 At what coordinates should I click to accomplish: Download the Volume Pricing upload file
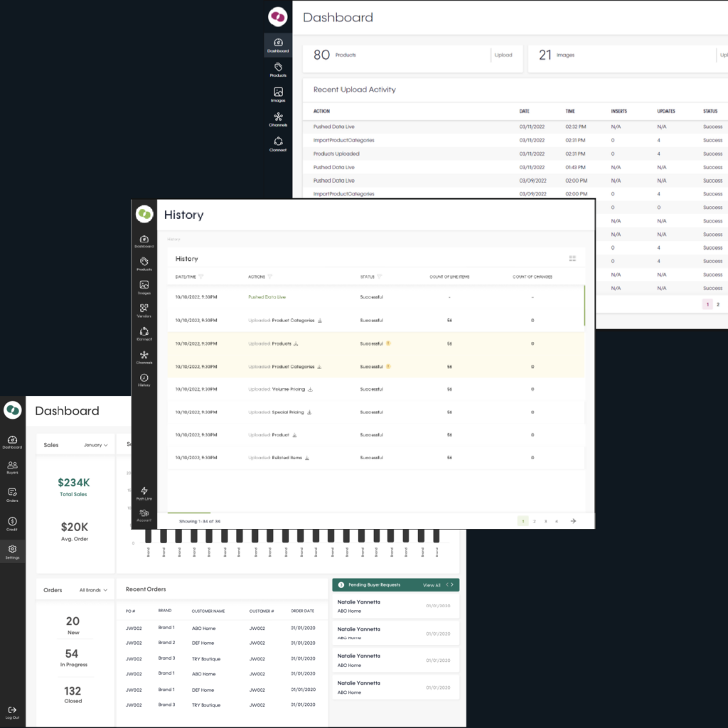click(x=311, y=390)
